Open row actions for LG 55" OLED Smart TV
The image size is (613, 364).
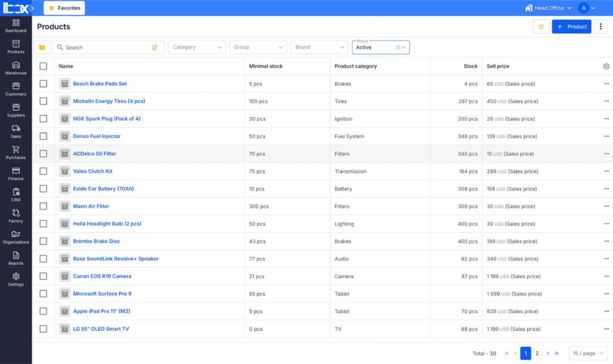click(606, 329)
